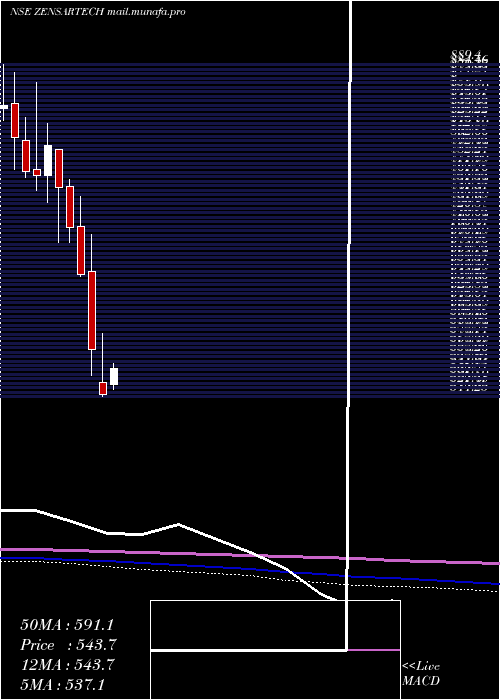Click the 12MA : 543.7 label
The width and height of the screenshot is (500, 700).
click(x=68, y=665)
